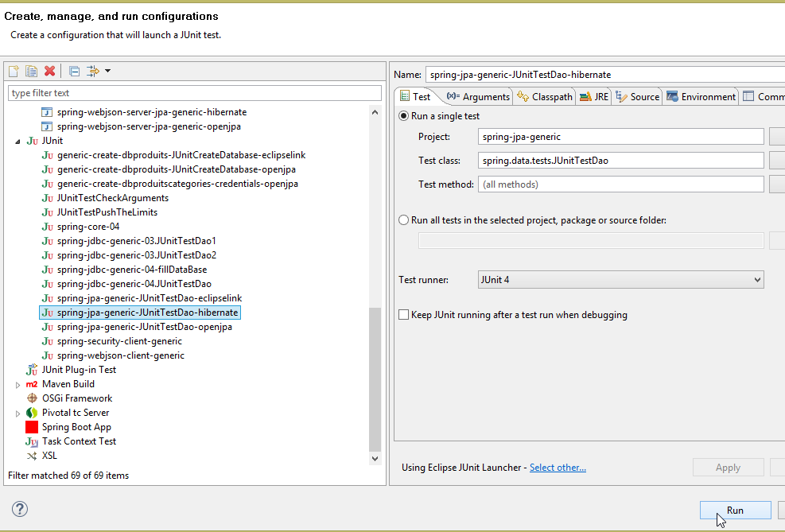
Task: Expand the Maven Build tree node
Action: 18,385
